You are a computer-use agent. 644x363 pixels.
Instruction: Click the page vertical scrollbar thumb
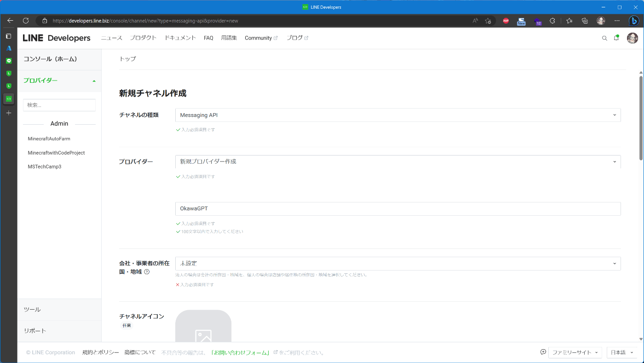tap(641, 118)
